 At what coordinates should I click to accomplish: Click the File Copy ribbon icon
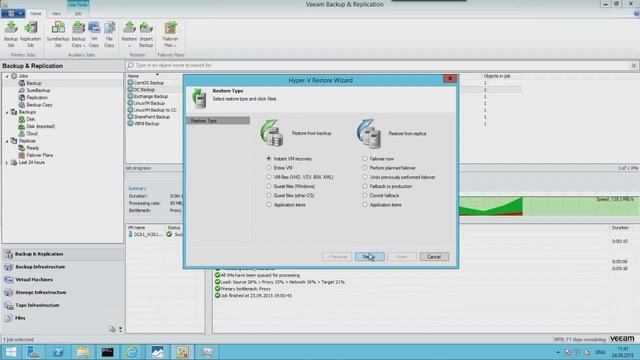109,34
